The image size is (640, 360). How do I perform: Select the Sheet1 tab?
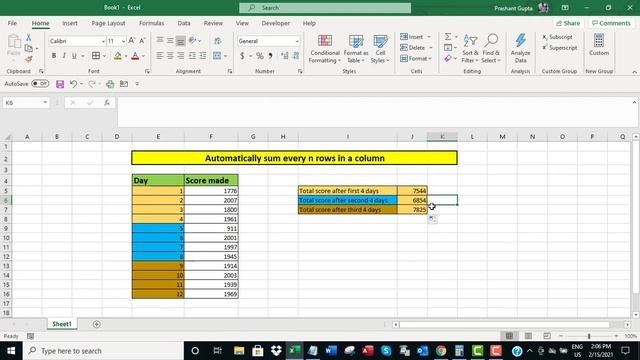point(62,324)
